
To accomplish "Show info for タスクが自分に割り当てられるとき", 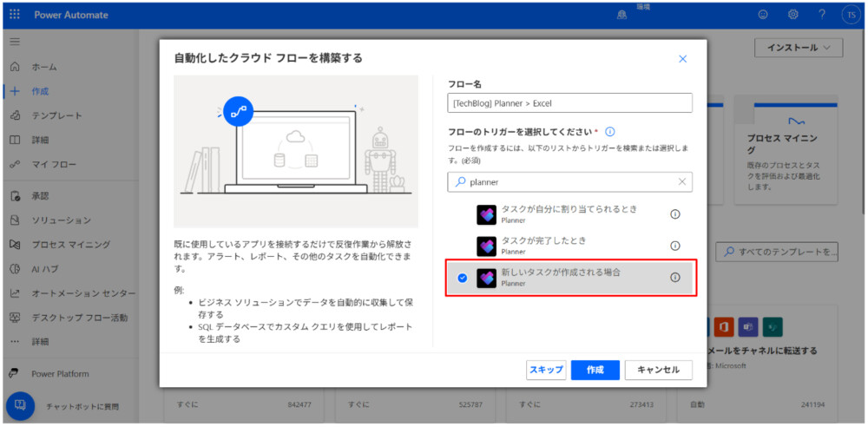I will 674,214.
